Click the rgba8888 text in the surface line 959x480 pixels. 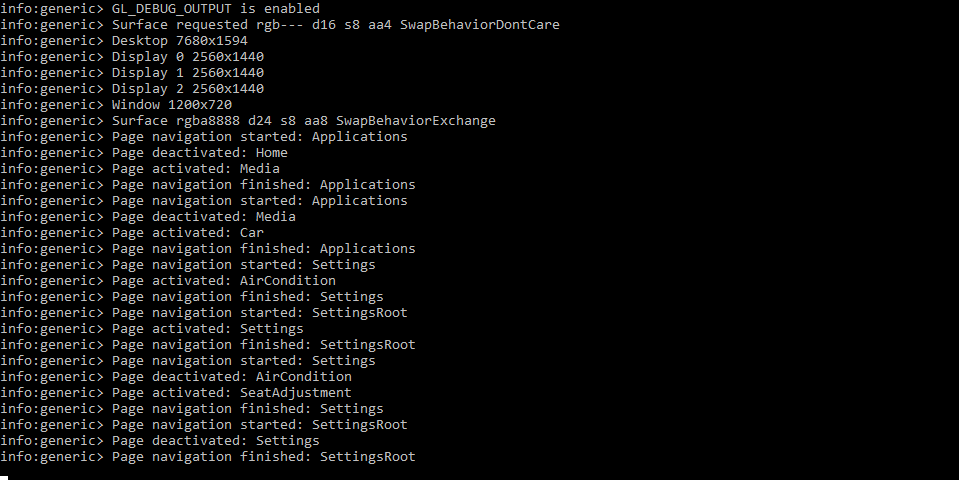[x=207, y=120]
